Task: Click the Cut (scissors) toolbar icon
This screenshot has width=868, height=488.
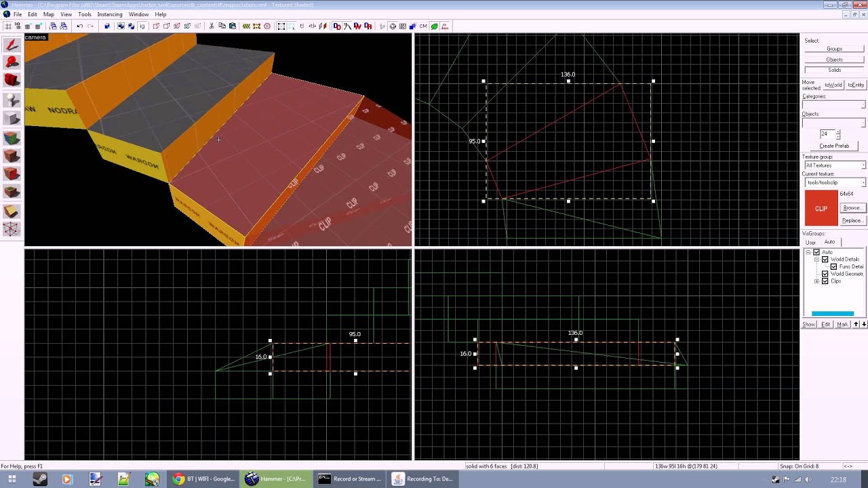Action: (x=212, y=26)
